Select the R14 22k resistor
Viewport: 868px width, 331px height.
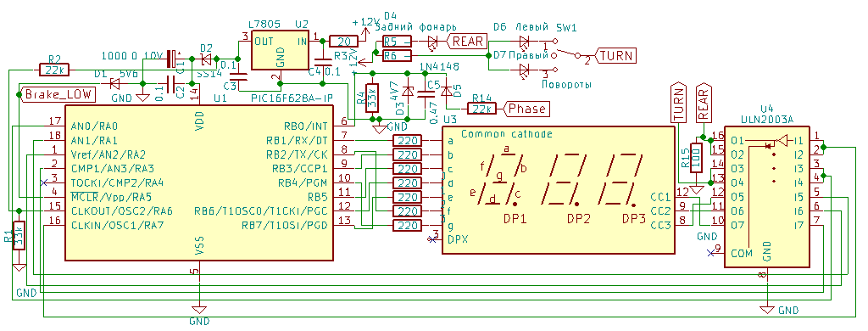click(482, 109)
